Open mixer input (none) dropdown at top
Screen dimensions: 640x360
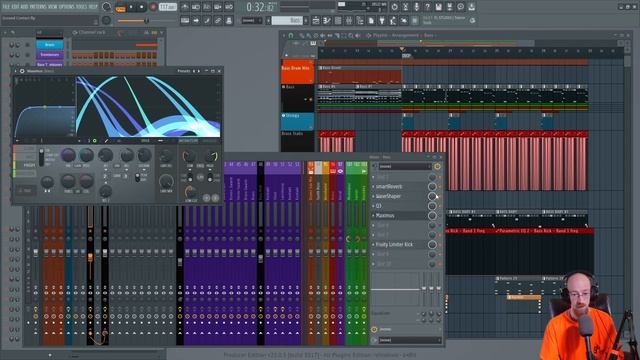[x=404, y=167]
